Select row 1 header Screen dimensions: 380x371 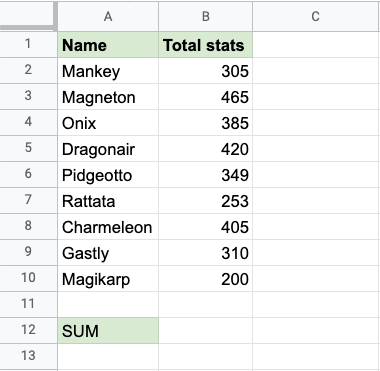point(28,44)
